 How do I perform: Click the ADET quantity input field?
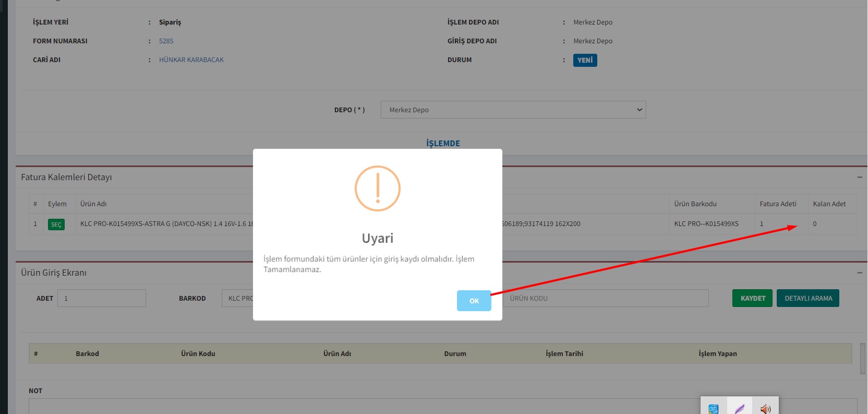point(101,298)
